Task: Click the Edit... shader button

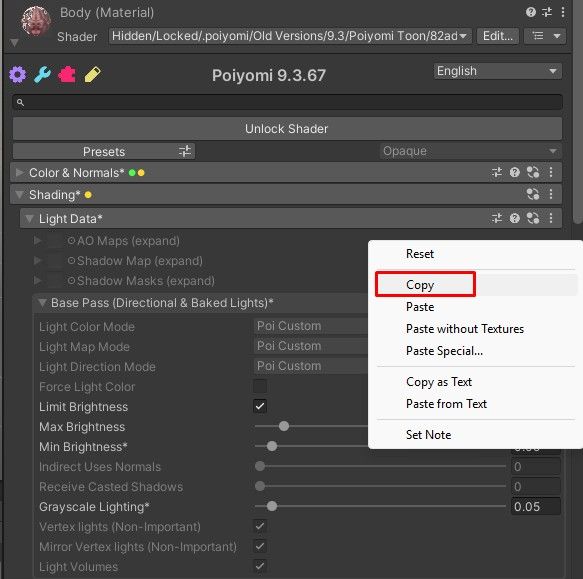Action: point(497,36)
